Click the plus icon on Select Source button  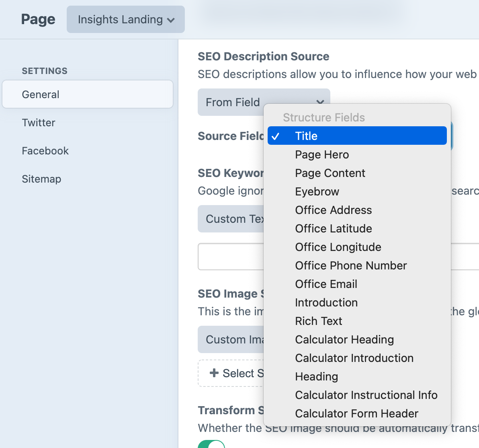coord(214,373)
